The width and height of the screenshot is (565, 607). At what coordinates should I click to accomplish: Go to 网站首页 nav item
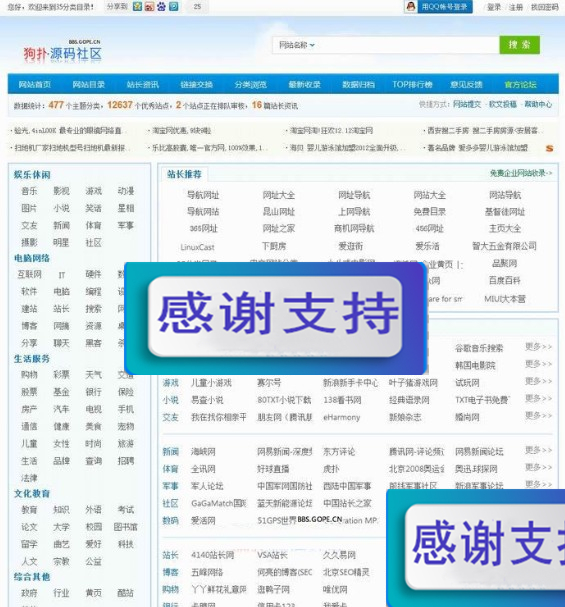(x=34, y=84)
